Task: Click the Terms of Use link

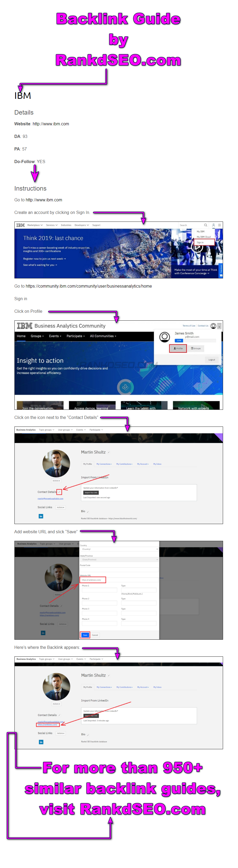Action: (x=189, y=326)
